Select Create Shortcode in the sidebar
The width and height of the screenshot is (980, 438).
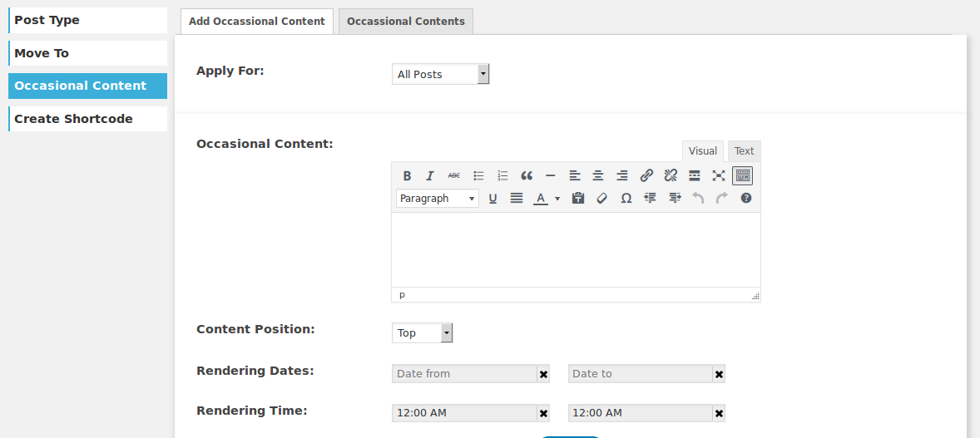pos(87,119)
